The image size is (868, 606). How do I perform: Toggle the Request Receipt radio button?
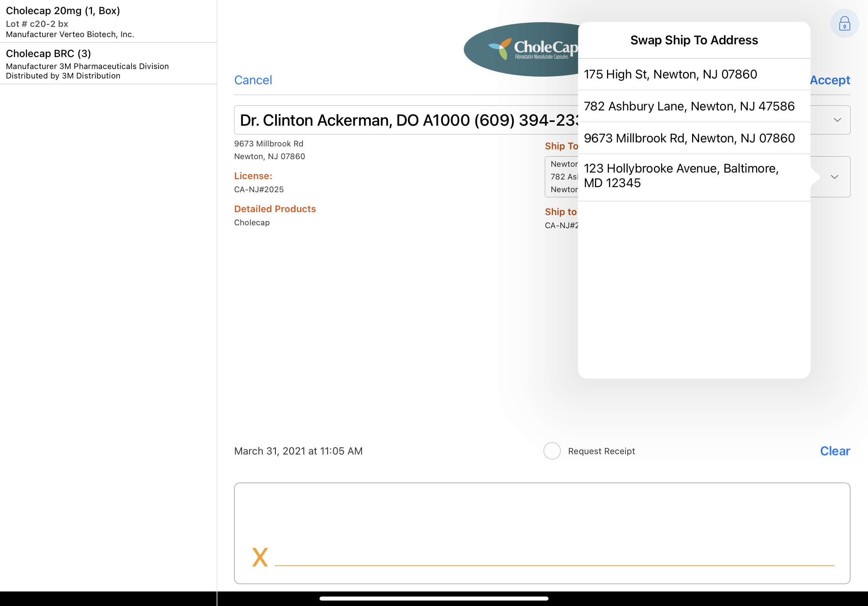click(x=551, y=451)
